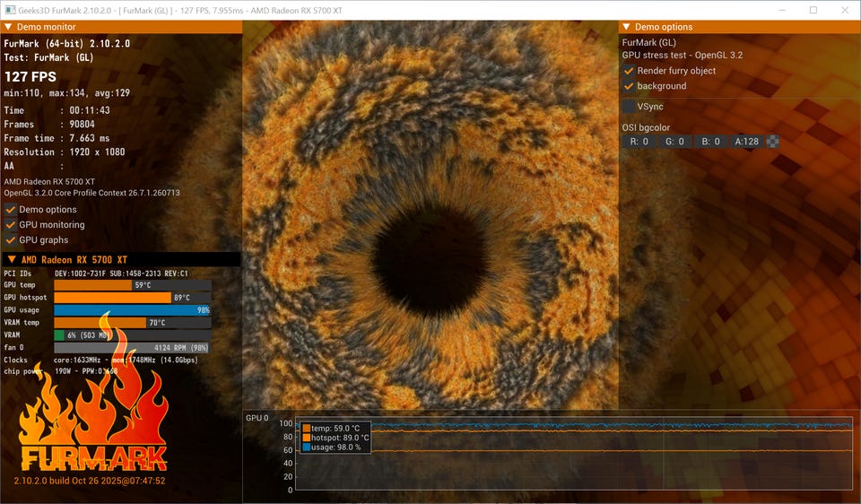Collapse the AMD Radeon RX 5700 XT section
This screenshot has height=504, width=861.
[x=12, y=260]
